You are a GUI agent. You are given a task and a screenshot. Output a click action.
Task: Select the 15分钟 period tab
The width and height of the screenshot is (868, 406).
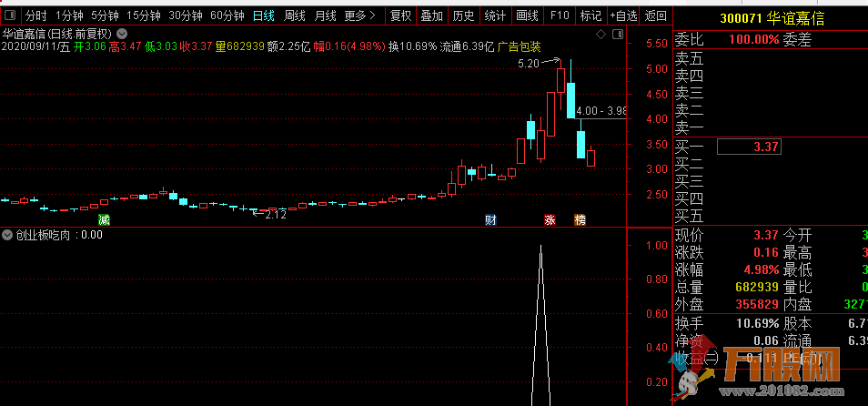click(x=144, y=15)
